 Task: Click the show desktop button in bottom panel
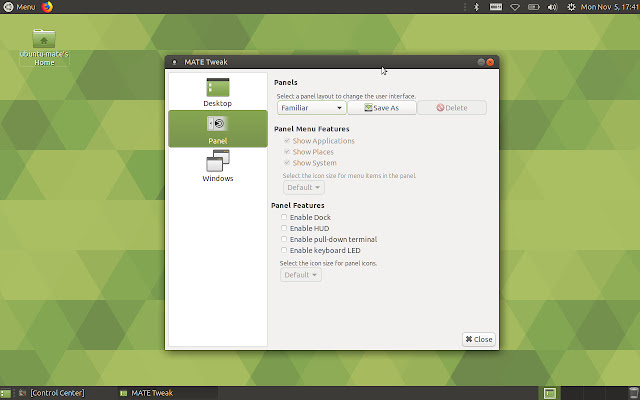[5, 393]
